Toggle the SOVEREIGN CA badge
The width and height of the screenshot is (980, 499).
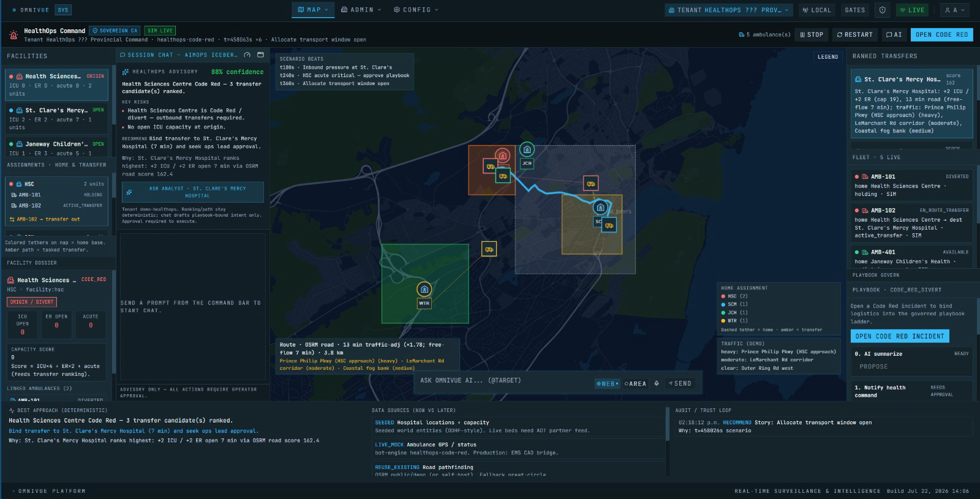pos(115,30)
